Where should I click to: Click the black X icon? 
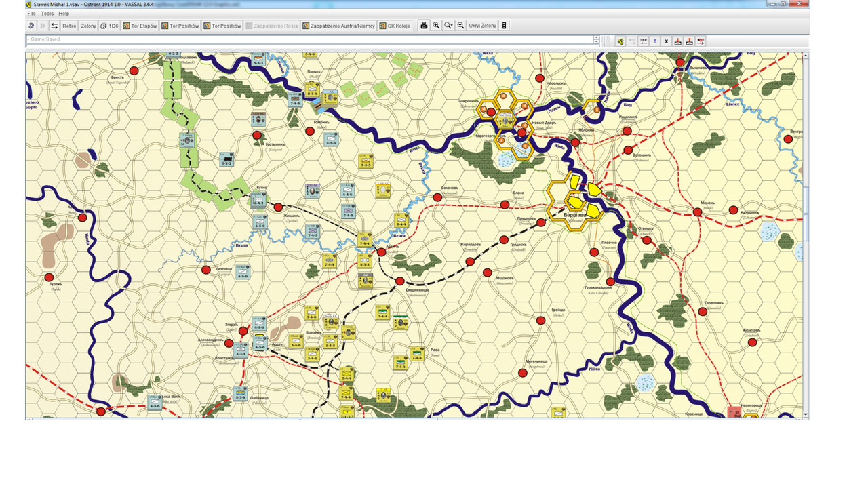[x=667, y=41]
